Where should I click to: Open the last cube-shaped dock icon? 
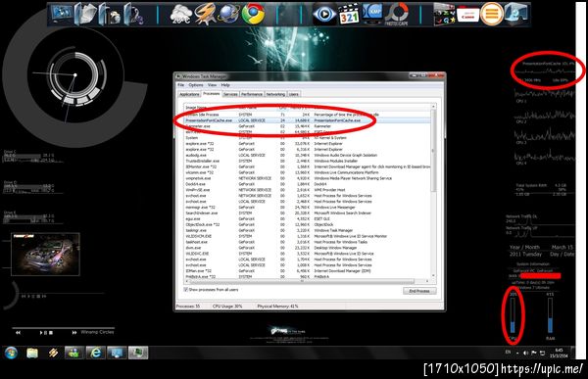(x=516, y=14)
